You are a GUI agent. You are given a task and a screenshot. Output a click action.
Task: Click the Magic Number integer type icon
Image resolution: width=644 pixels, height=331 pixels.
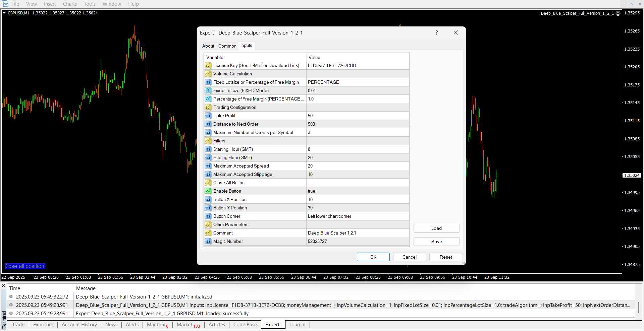point(208,241)
